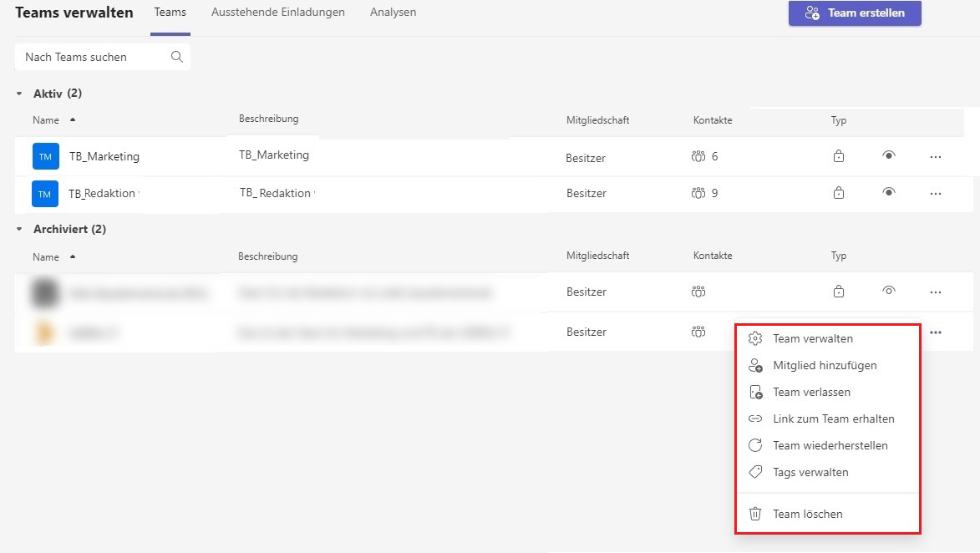The width and height of the screenshot is (980, 553).
Task: Click the members icon in TB_Marketing row
Action: pos(698,156)
